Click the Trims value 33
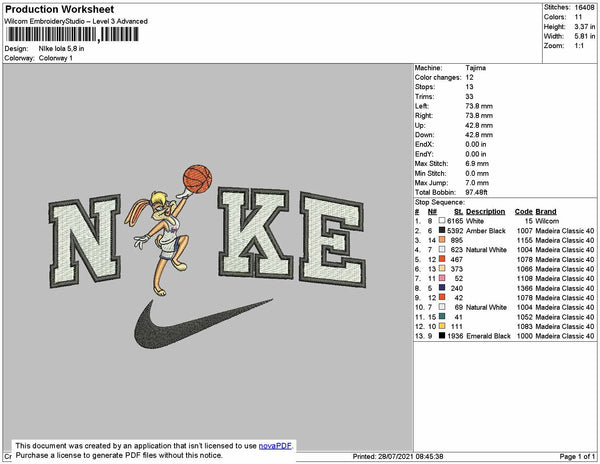Image resolution: width=600 pixels, height=464 pixels. 469,96
